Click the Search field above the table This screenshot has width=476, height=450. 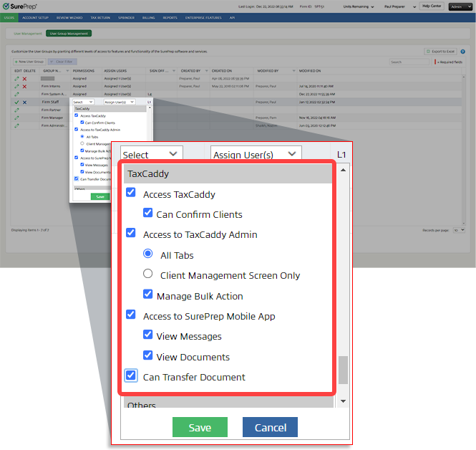click(x=409, y=62)
